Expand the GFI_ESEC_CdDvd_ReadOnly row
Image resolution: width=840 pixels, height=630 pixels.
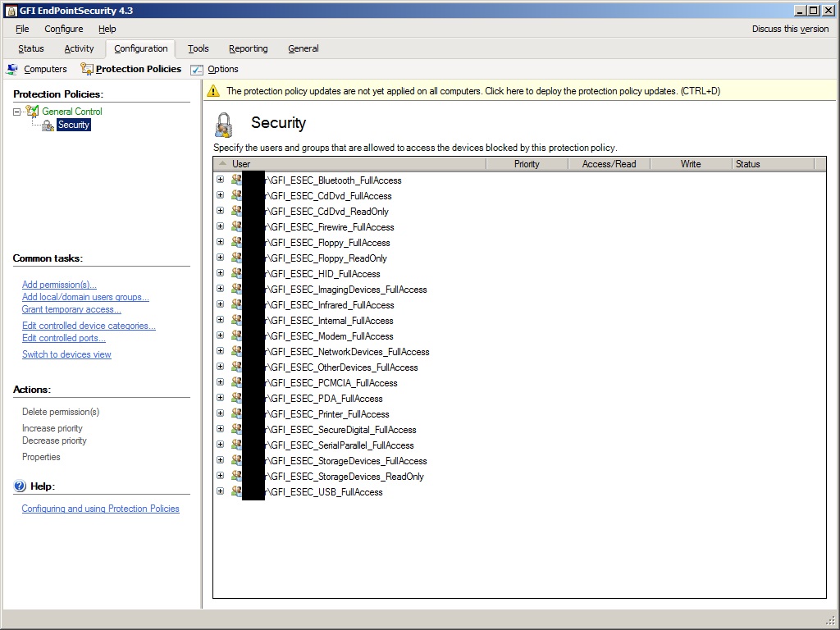[220, 211]
